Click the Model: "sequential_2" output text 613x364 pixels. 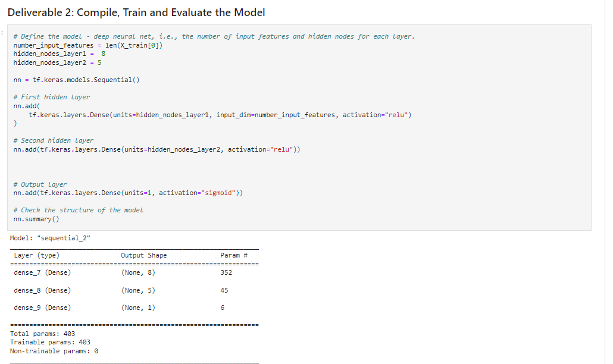pos(50,238)
